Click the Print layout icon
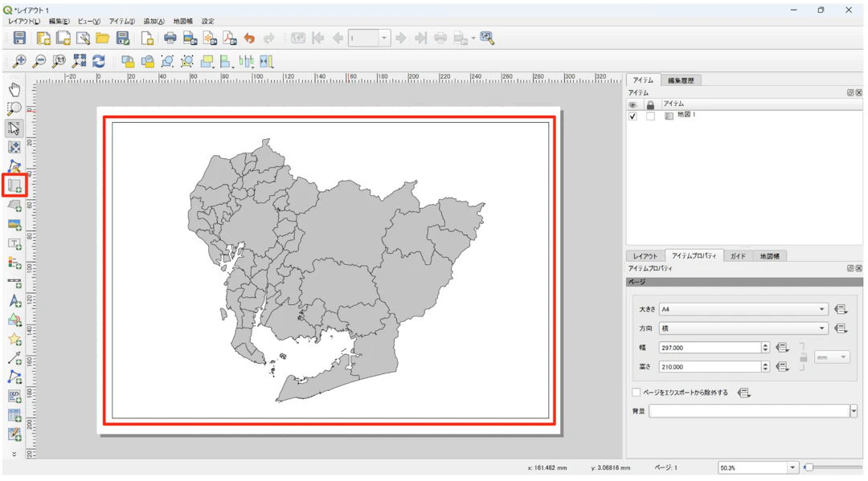This screenshot has height=481, width=868. pyautogui.click(x=170, y=39)
